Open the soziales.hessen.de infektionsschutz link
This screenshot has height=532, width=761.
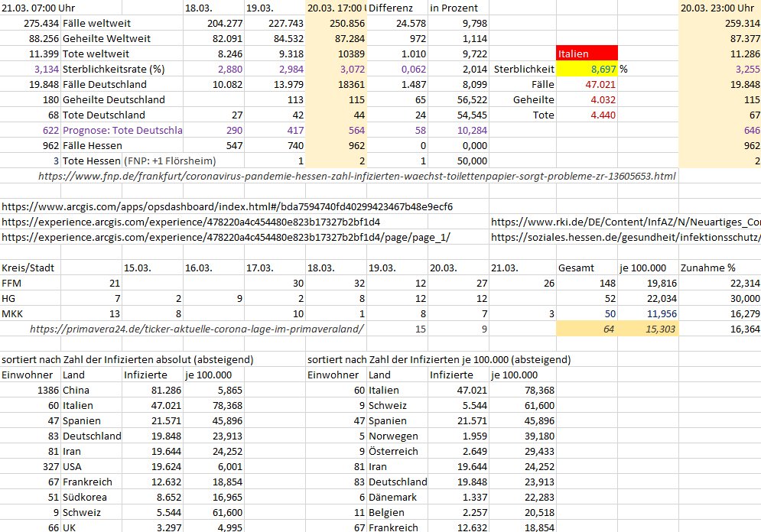tap(626, 237)
